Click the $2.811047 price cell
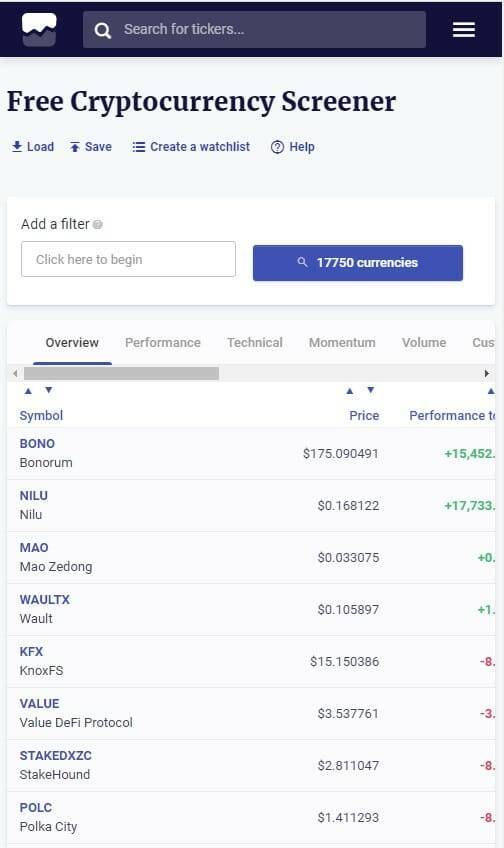504x848 pixels. [x=348, y=765]
